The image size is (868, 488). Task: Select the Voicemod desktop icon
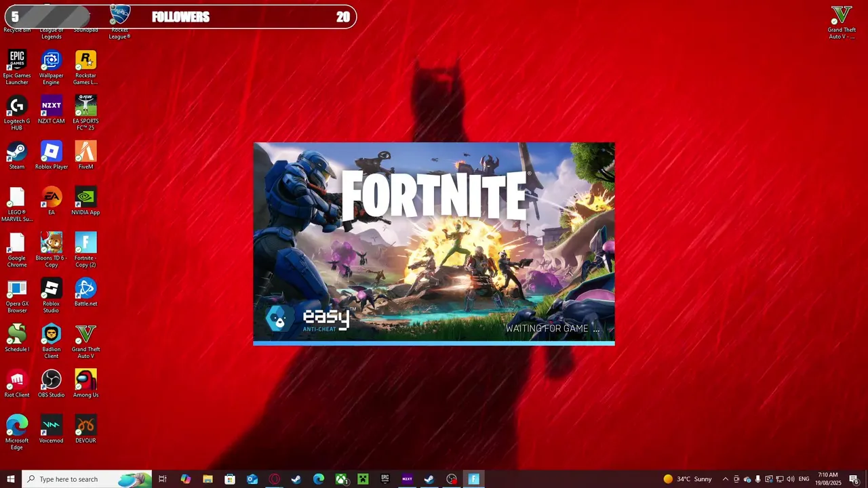tap(52, 430)
